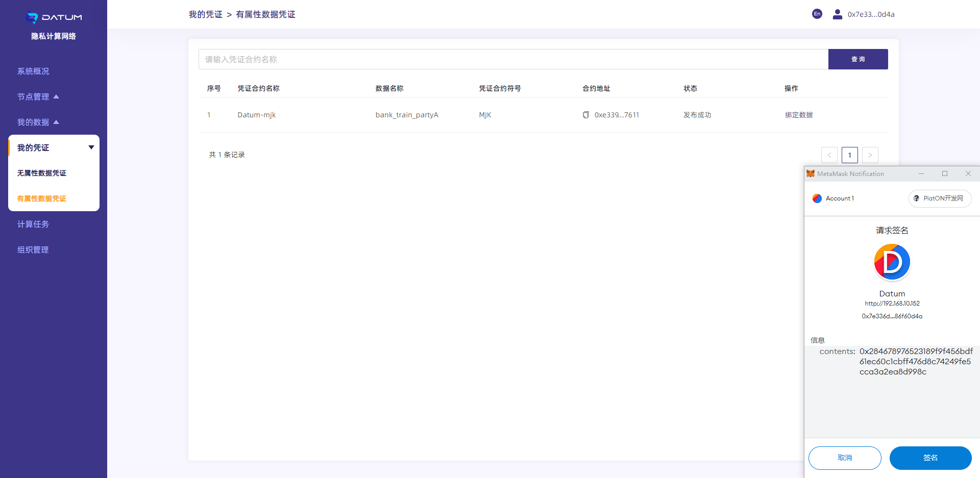Select the Account 1 avatar in MetaMask
This screenshot has height=478, width=980.
(x=817, y=198)
